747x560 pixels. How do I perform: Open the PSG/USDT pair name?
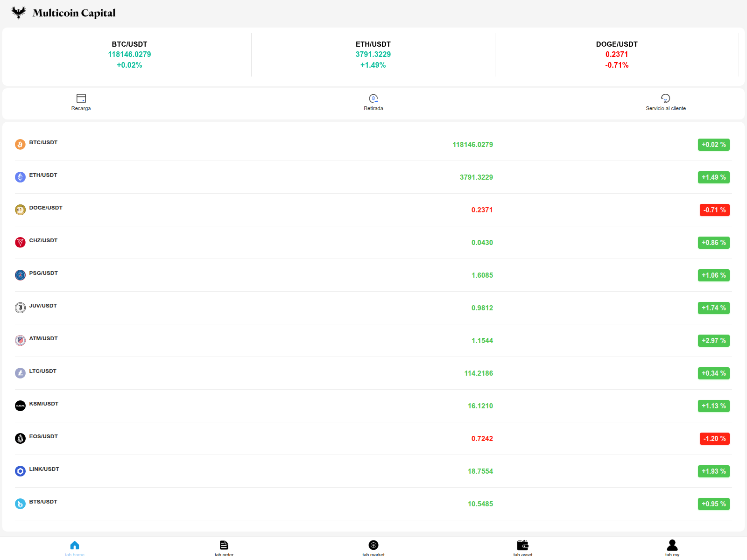coord(43,273)
